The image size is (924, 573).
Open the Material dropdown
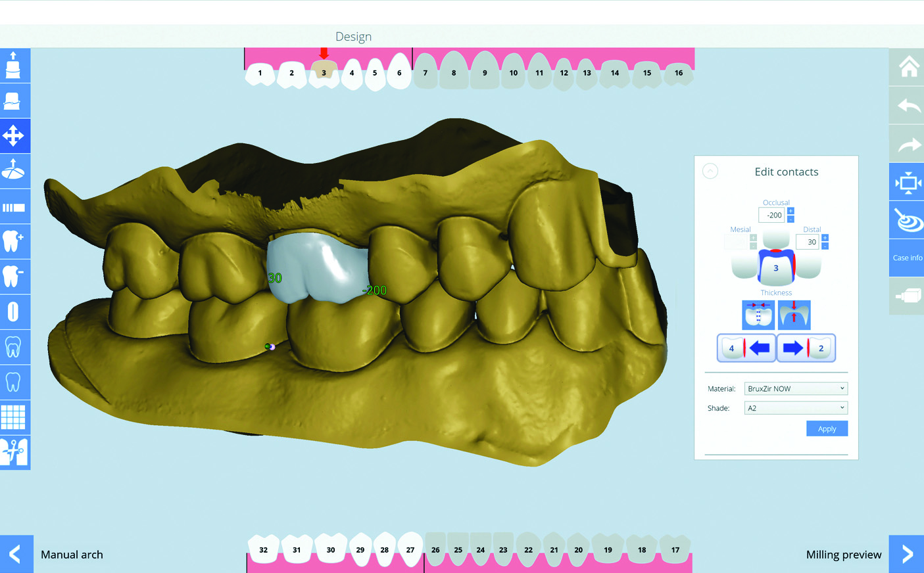click(x=795, y=389)
